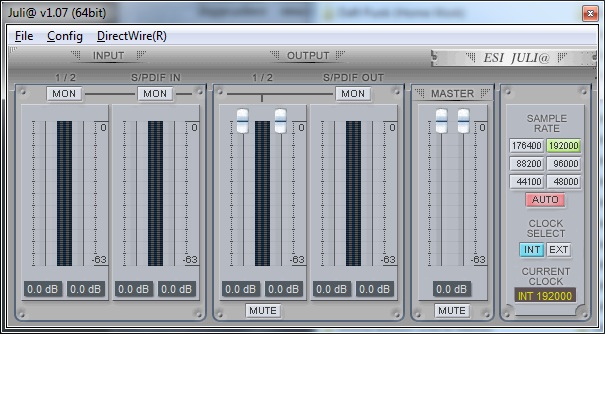The width and height of the screenshot is (605, 403).
Task: Click the ESI JULI@ logo plate
Action: (x=514, y=58)
